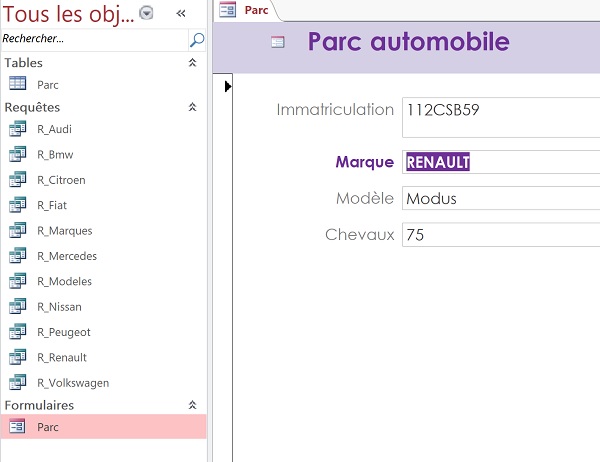Select the R_Volkswagen query icon

18,382
